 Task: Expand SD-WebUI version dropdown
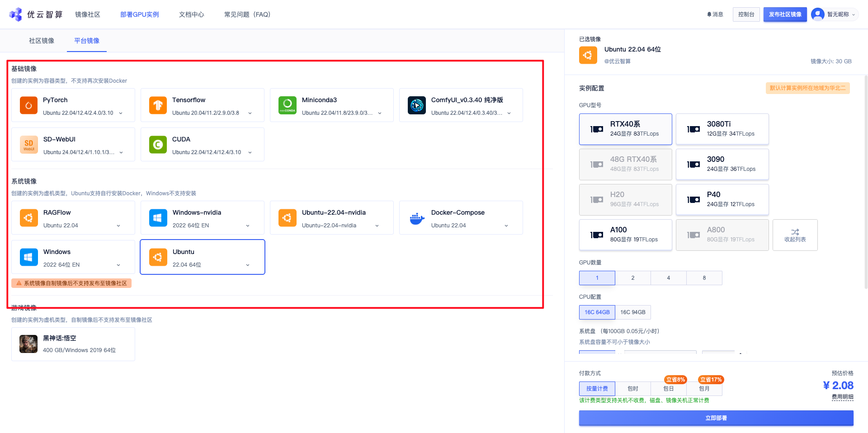pos(121,152)
